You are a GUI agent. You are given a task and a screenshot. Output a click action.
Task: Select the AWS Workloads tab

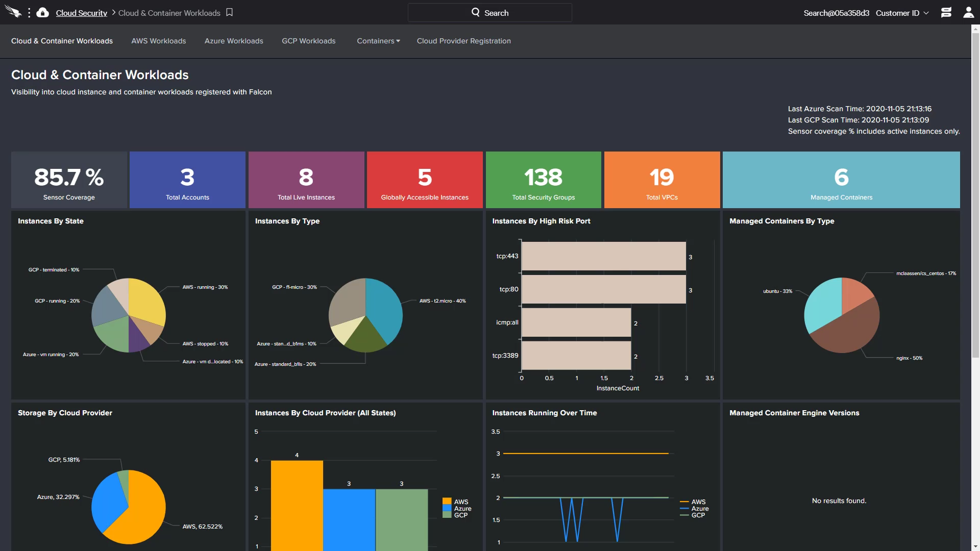158,41
